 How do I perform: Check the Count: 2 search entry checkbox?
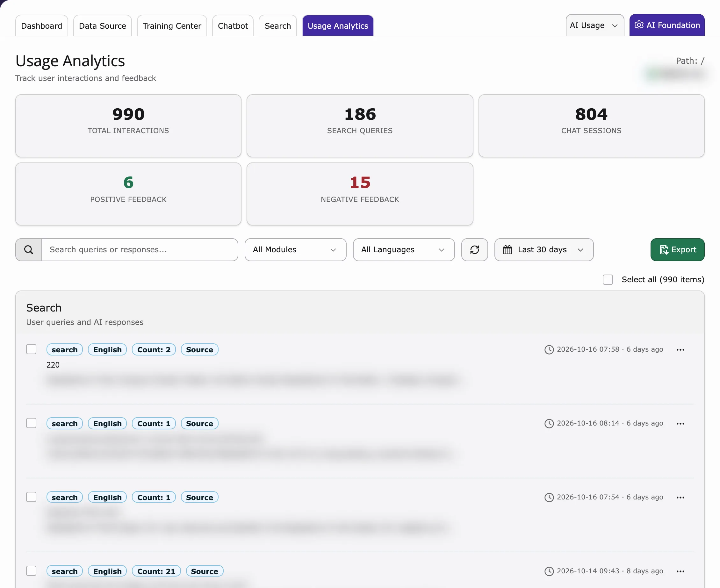coord(31,349)
